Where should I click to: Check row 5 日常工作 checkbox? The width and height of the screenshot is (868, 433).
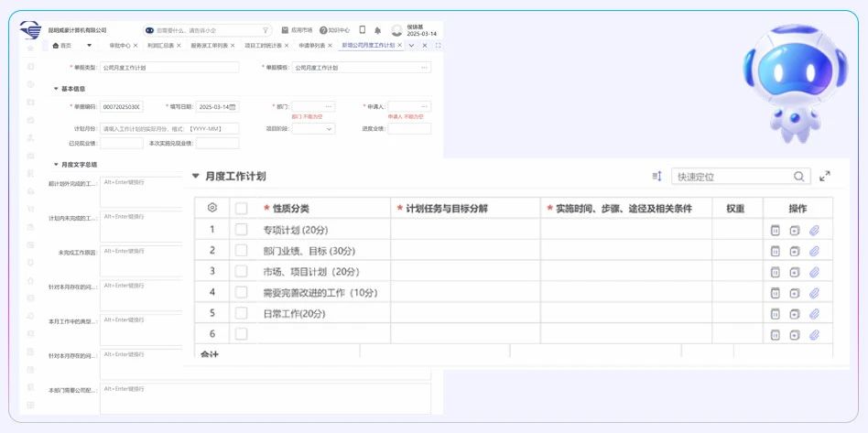pos(242,313)
